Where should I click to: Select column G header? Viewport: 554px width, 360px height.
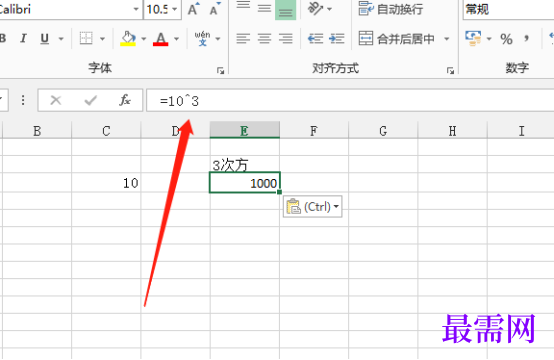[x=383, y=131]
